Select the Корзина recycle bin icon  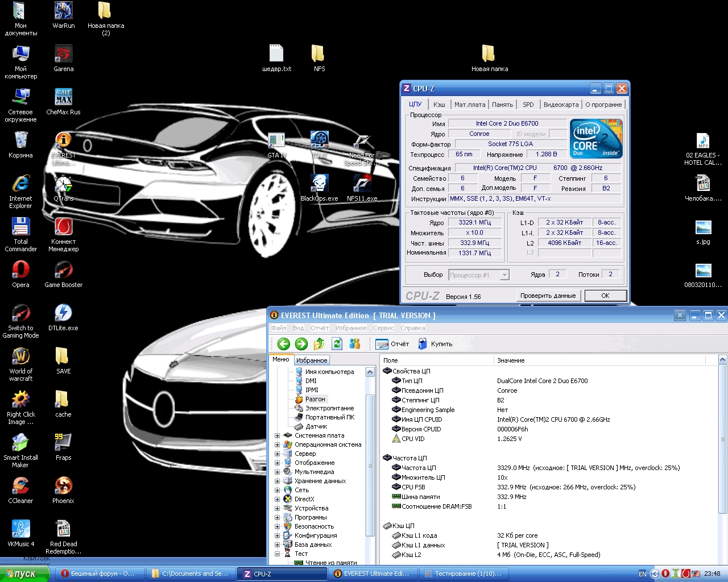point(21,145)
